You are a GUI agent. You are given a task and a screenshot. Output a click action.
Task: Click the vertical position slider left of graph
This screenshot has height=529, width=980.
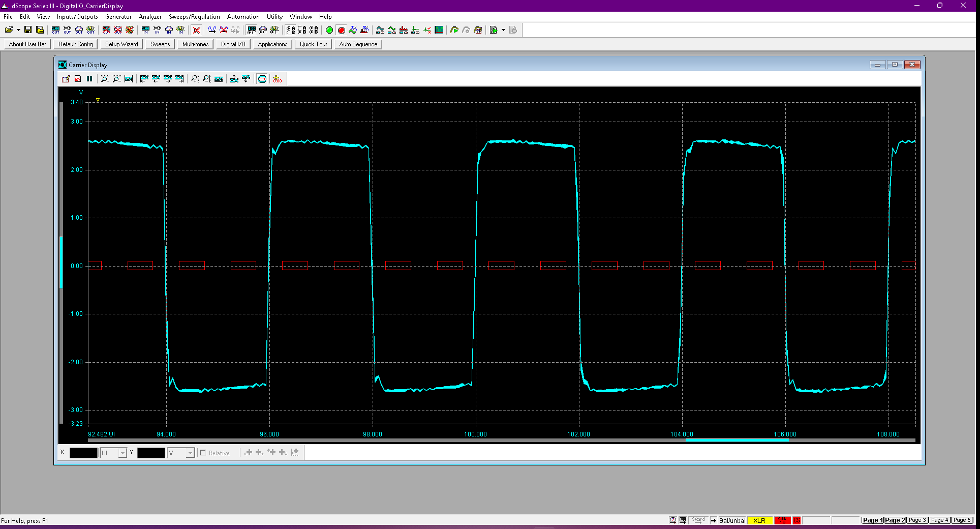62,262
